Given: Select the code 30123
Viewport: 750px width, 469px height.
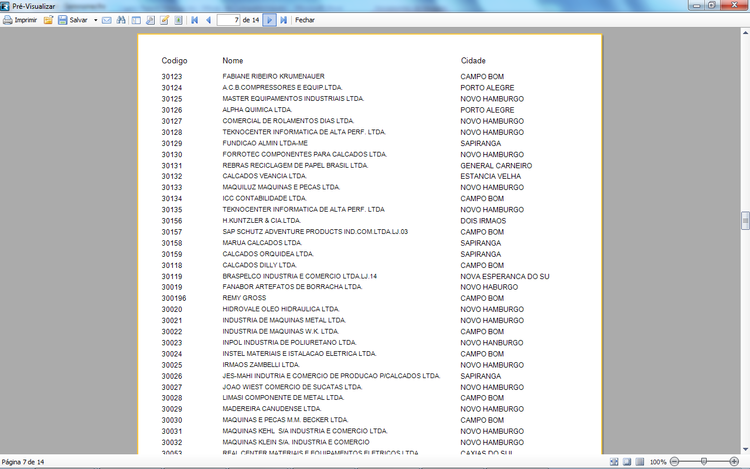Looking at the screenshot, I should (x=172, y=76).
